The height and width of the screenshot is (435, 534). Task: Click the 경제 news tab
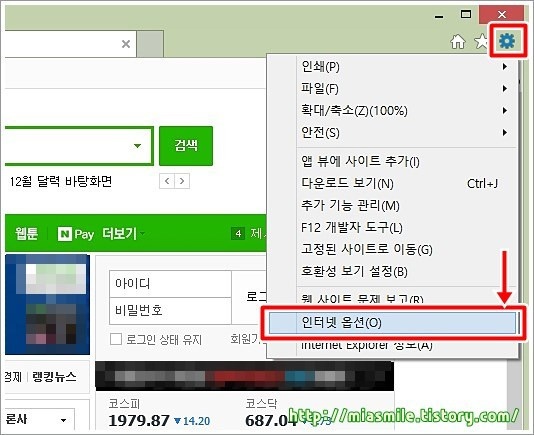(13, 377)
